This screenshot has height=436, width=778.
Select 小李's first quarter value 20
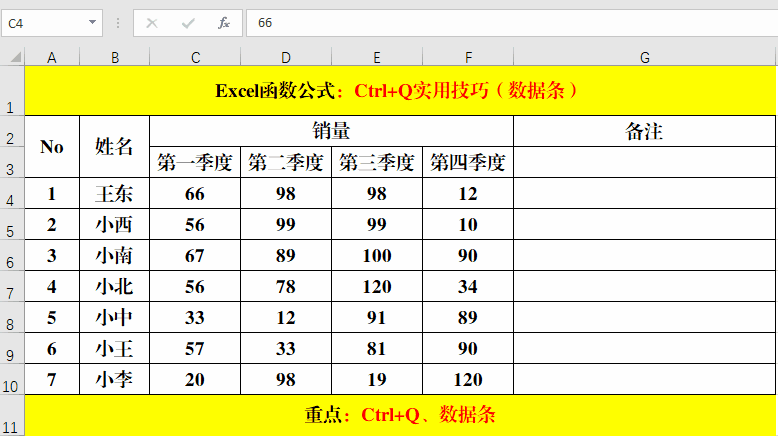[x=195, y=379]
